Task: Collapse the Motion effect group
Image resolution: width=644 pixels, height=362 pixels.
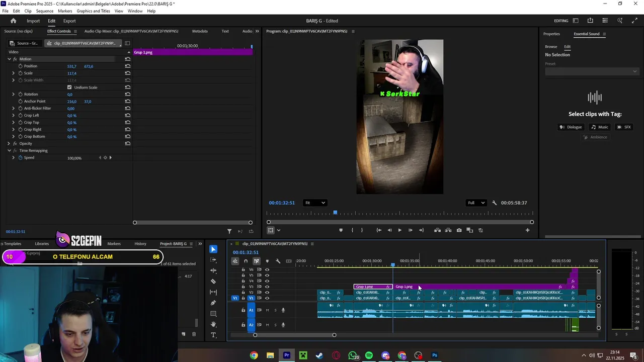Action: pos(9,59)
